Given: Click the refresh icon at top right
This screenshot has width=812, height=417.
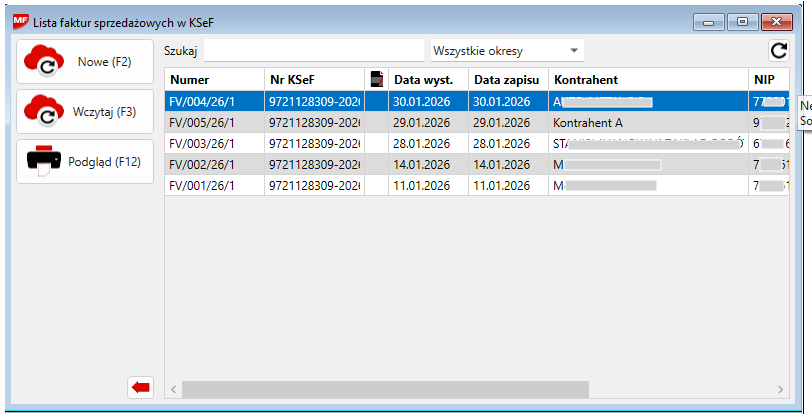Looking at the screenshot, I should (778, 51).
